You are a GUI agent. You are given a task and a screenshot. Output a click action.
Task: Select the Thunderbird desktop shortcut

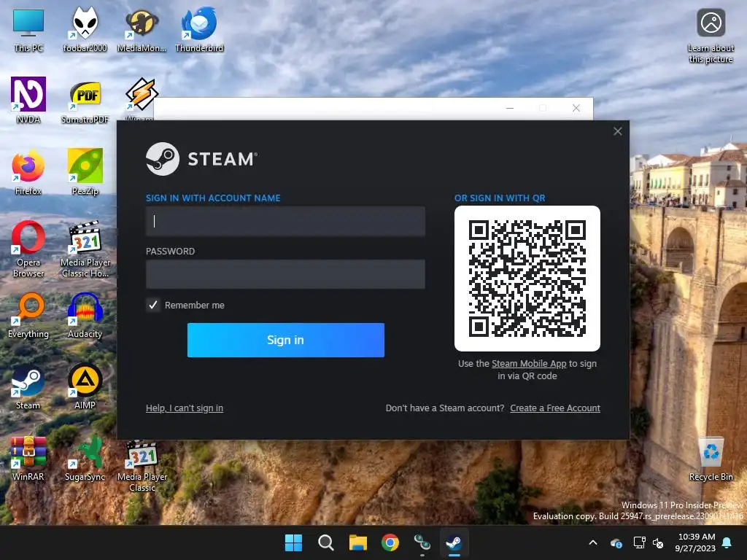point(199,30)
